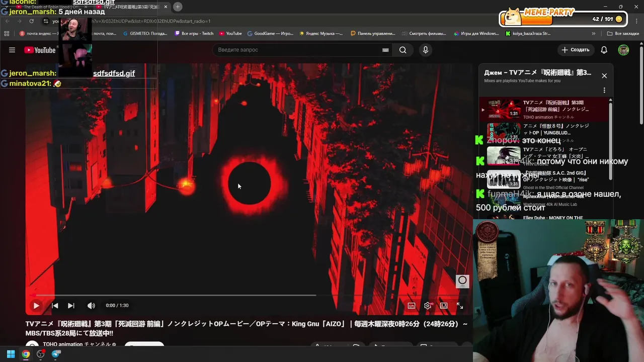Reload the page with the refresh icon
Screen dimensions: 644x362
tap(31, 21)
